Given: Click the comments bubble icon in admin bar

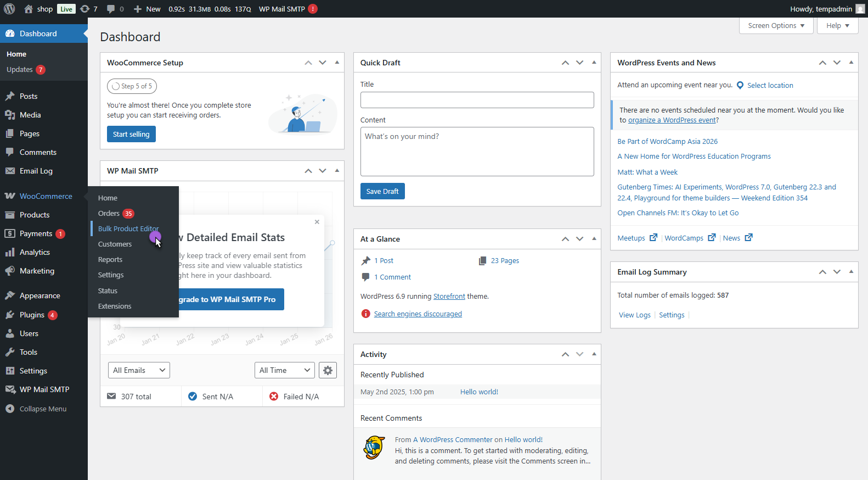Looking at the screenshot, I should pyautogui.click(x=111, y=9).
